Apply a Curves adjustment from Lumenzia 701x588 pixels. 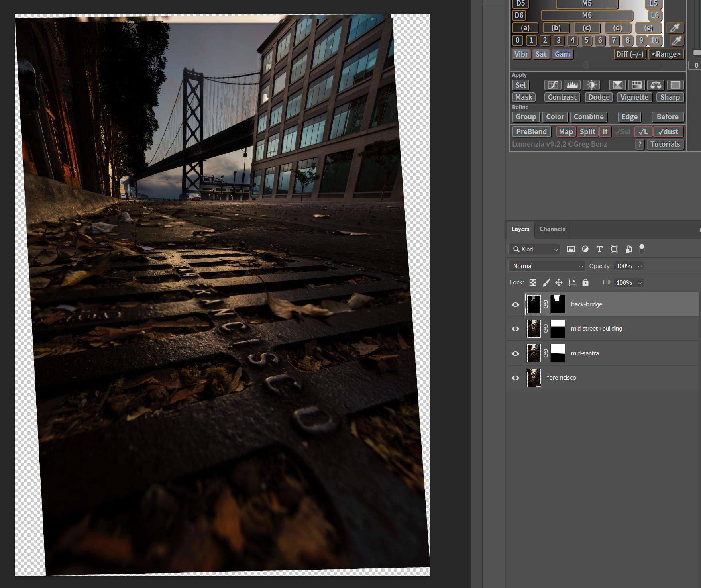553,85
